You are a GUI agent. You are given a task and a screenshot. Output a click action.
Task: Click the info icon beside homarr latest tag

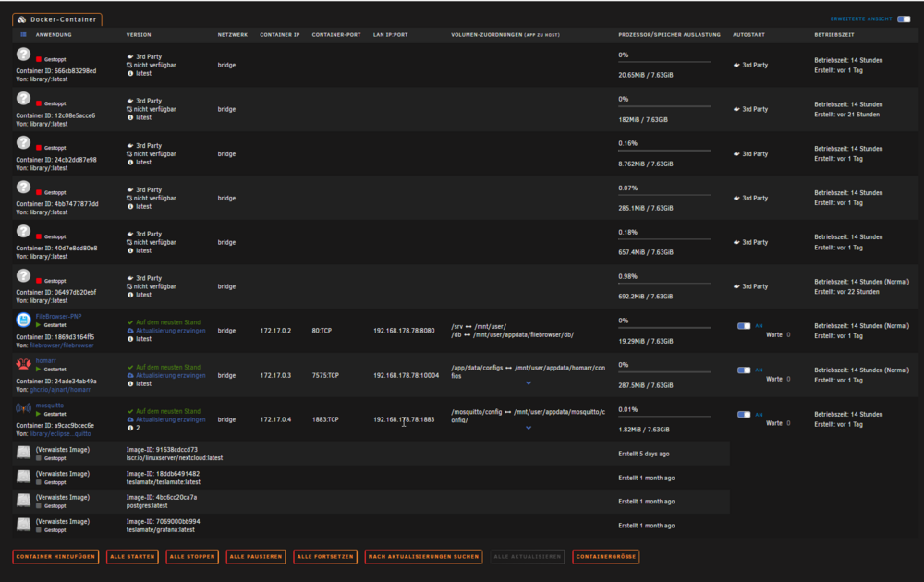coord(130,383)
